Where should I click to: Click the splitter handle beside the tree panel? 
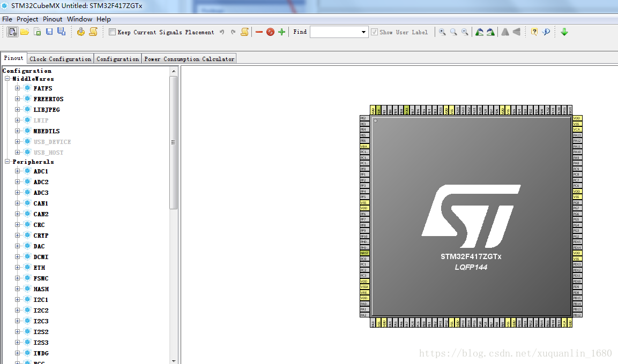pyautogui.click(x=180, y=215)
